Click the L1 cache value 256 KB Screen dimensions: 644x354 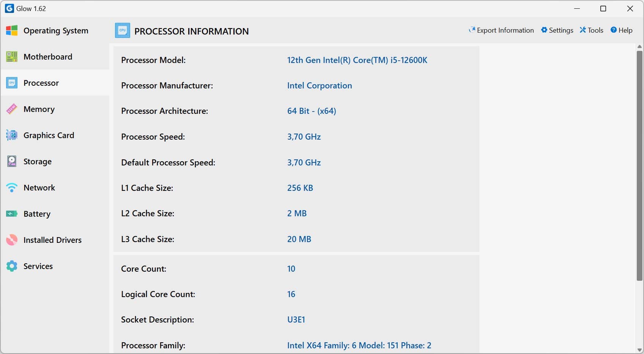click(300, 188)
